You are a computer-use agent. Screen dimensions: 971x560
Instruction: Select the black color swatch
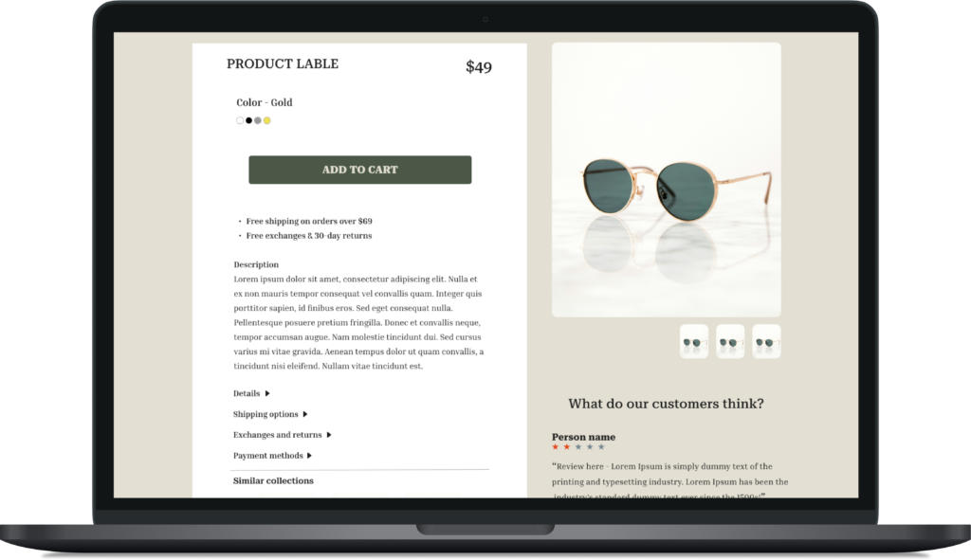point(249,120)
